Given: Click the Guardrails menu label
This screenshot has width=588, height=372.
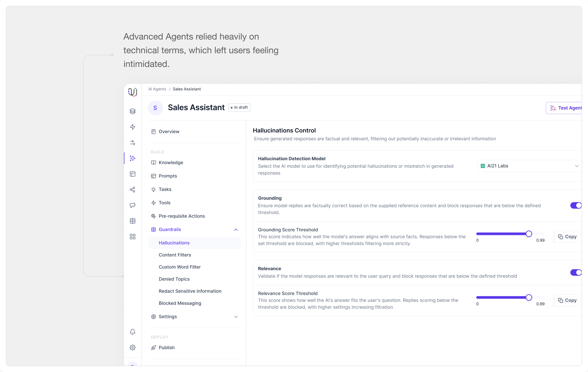Looking at the screenshot, I should pyautogui.click(x=170, y=229).
